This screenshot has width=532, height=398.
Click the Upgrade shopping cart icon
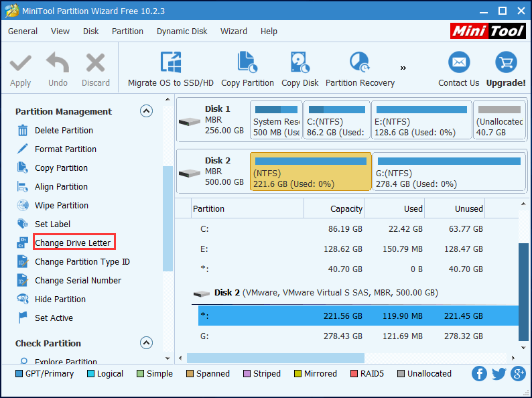(x=506, y=62)
